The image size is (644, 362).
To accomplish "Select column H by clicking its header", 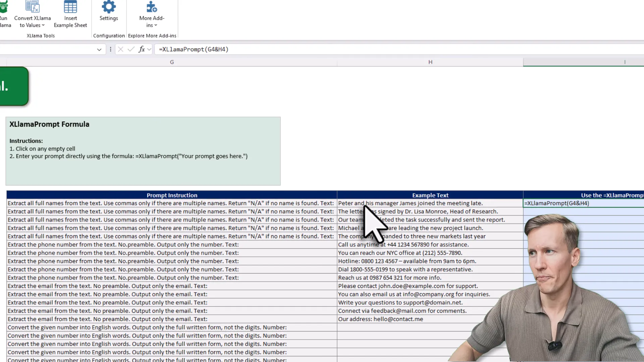I will point(430,62).
